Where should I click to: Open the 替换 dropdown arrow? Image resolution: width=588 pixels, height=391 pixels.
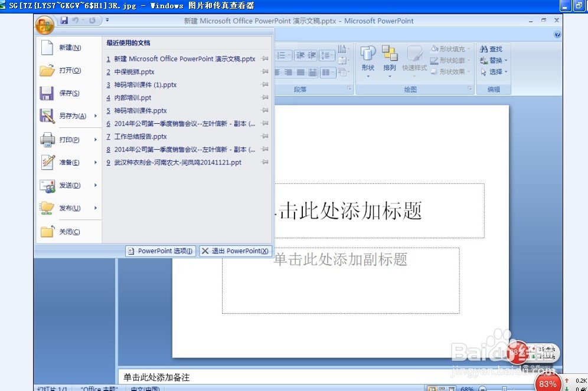point(506,60)
